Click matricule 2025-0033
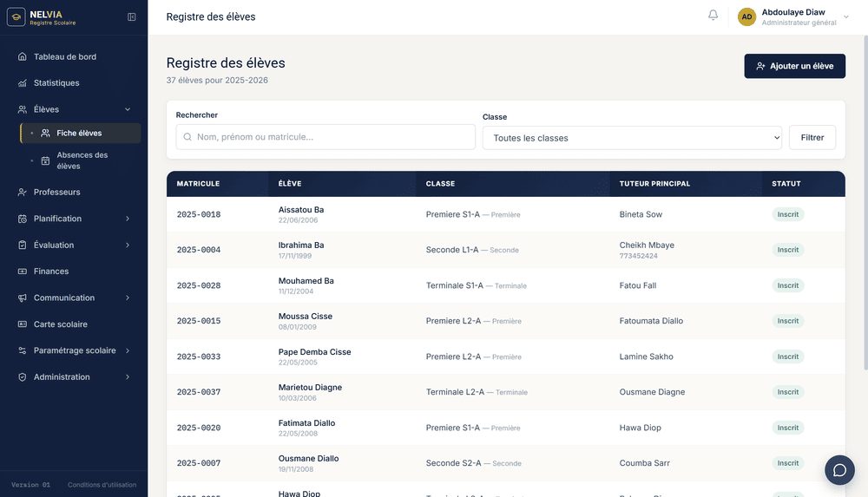This screenshot has height=497, width=868. (x=199, y=357)
